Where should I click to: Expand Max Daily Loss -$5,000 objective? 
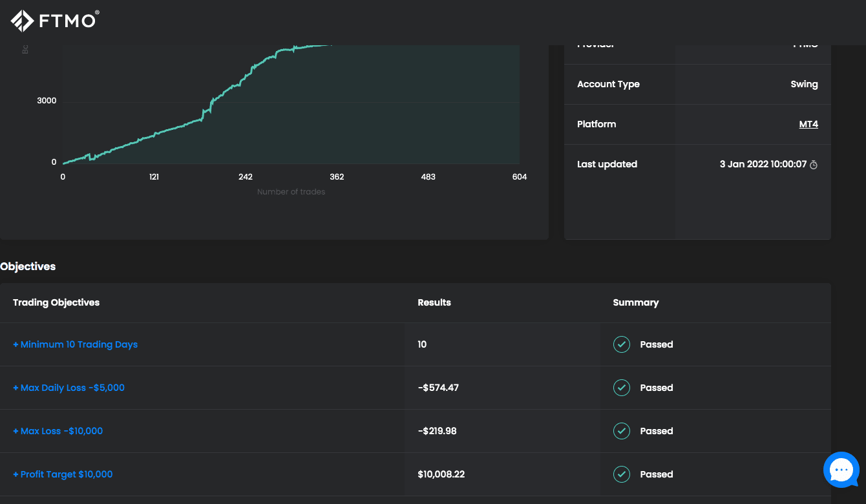click(x=69, y=388)
